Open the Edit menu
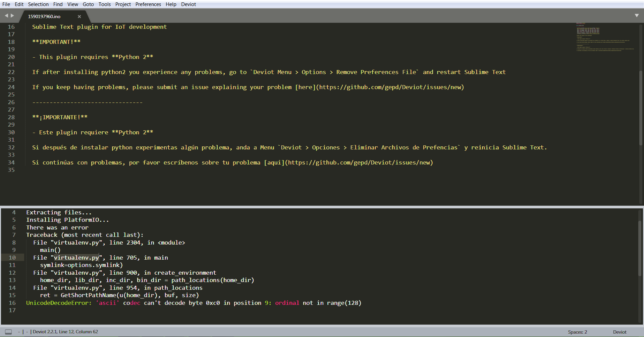 [x=19, y=4]
